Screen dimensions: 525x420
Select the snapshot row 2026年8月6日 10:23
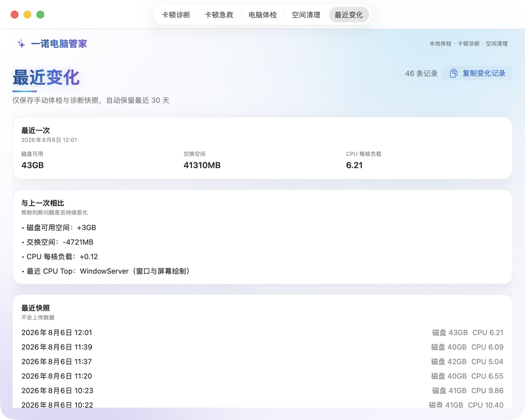tap(262, 390)
